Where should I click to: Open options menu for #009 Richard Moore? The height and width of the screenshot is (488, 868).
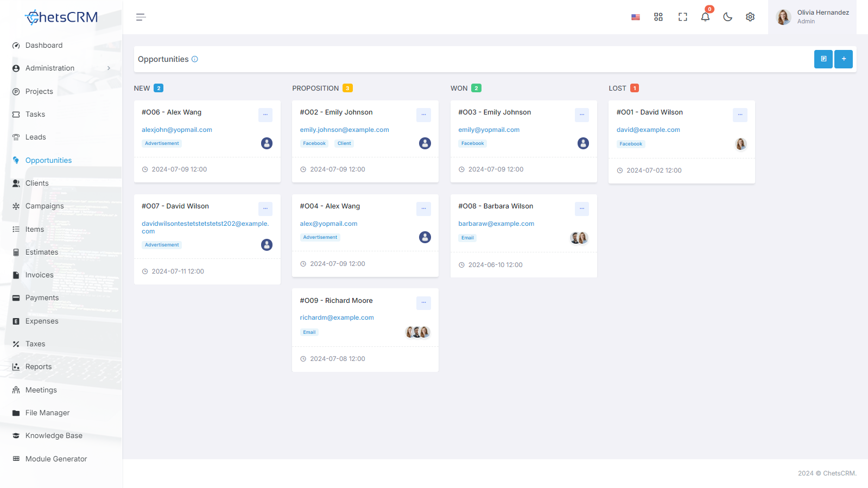423,303
